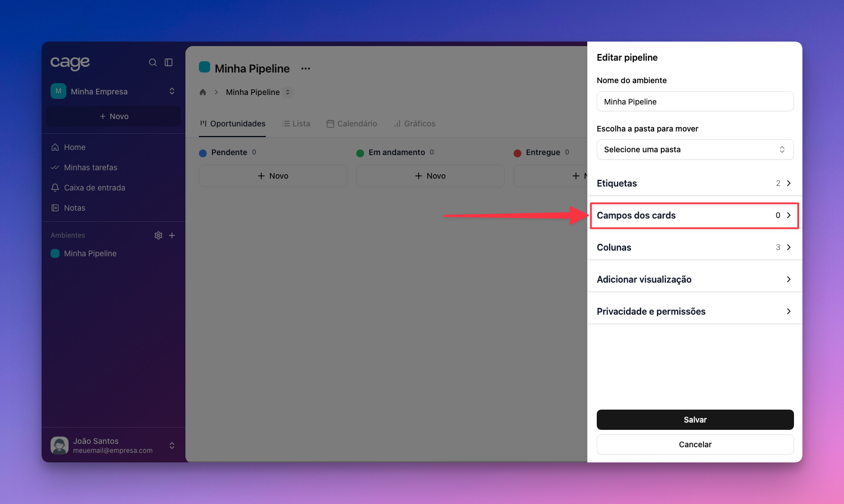The height and width of the screenshot is (504, 844).
Task: Open Minhas tarefas from the sidebar
Action: point(90,167)
